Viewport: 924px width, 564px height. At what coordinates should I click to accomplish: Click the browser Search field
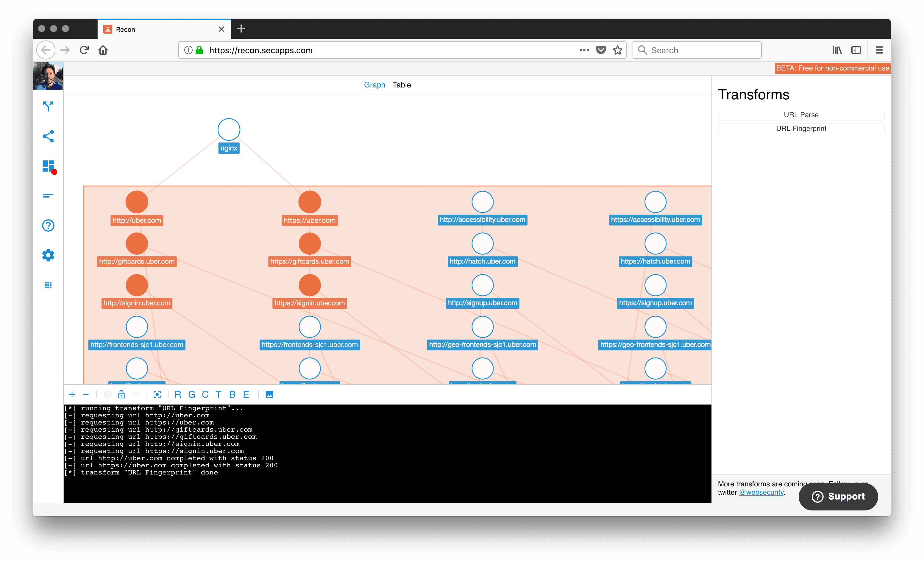pos(697,50)
